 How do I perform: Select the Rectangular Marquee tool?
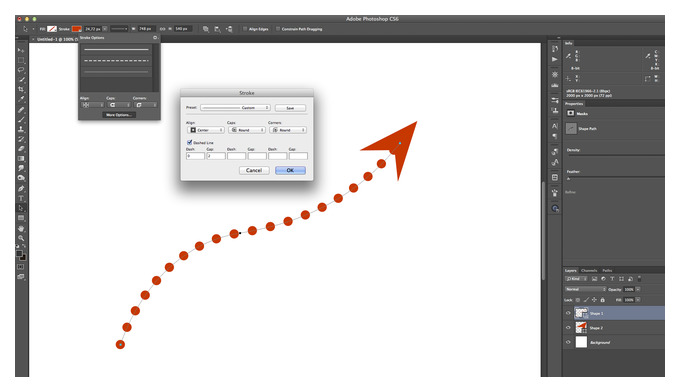click(21, 60)
